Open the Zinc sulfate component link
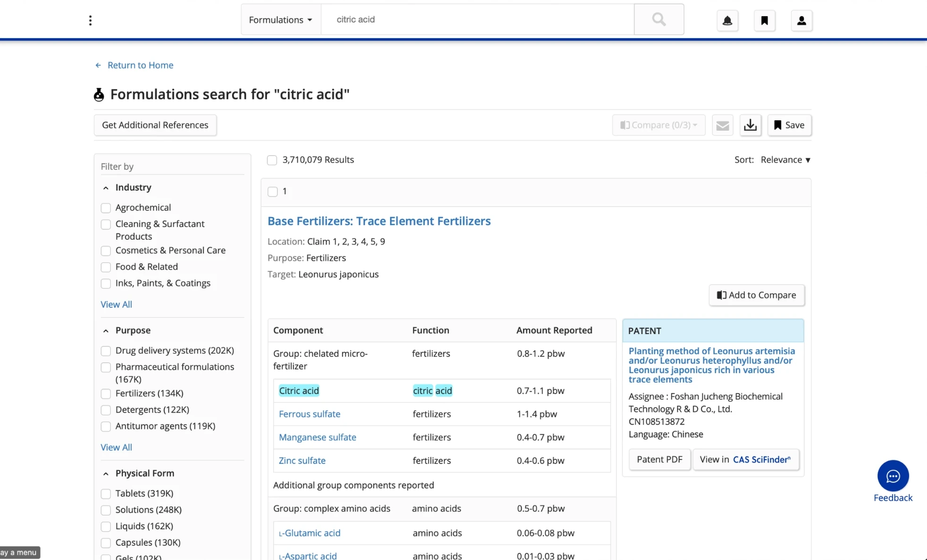The image size is (927, 560). point(302,460)
